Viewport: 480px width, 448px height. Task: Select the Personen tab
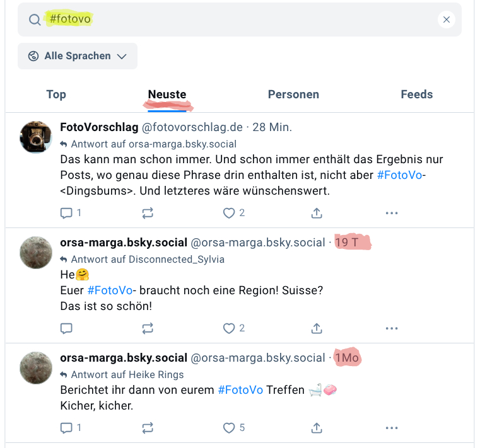[x=293, y=95]
